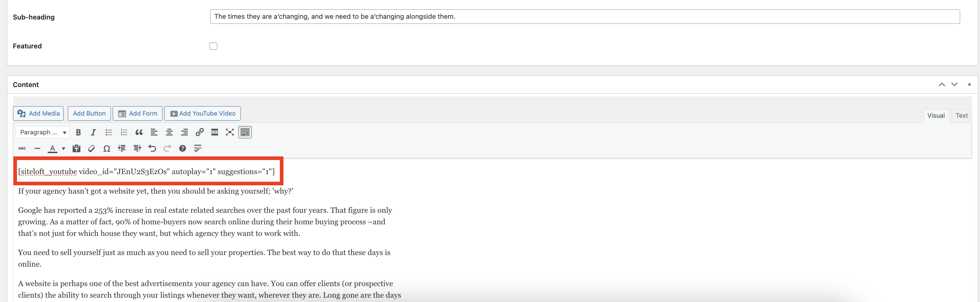Click the insert/edit link icon

point(199,132)
